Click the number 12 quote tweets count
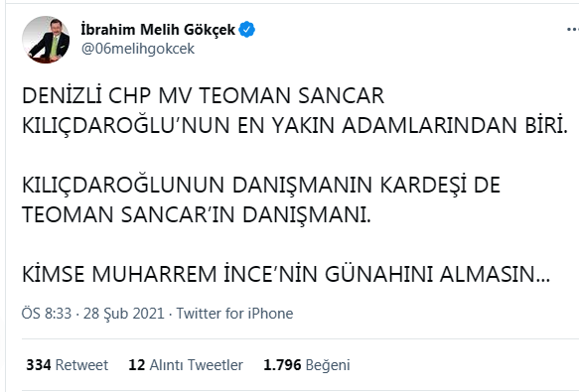Viewport: 579px width, 392px height. (x=137, y=365)
